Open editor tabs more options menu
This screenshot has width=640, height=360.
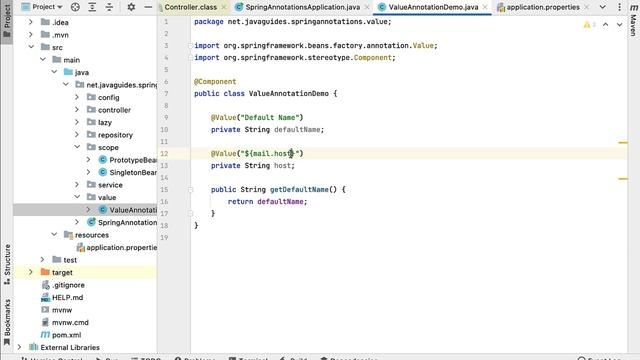tap(620, 7)
